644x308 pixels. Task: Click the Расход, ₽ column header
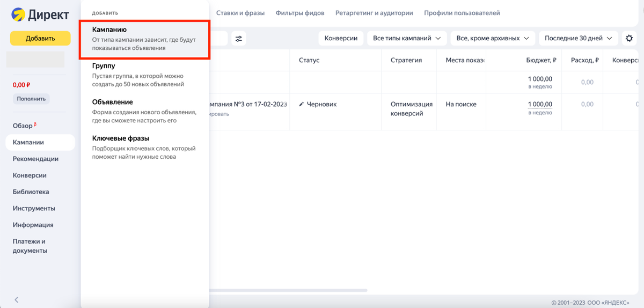tap(585, 60)
